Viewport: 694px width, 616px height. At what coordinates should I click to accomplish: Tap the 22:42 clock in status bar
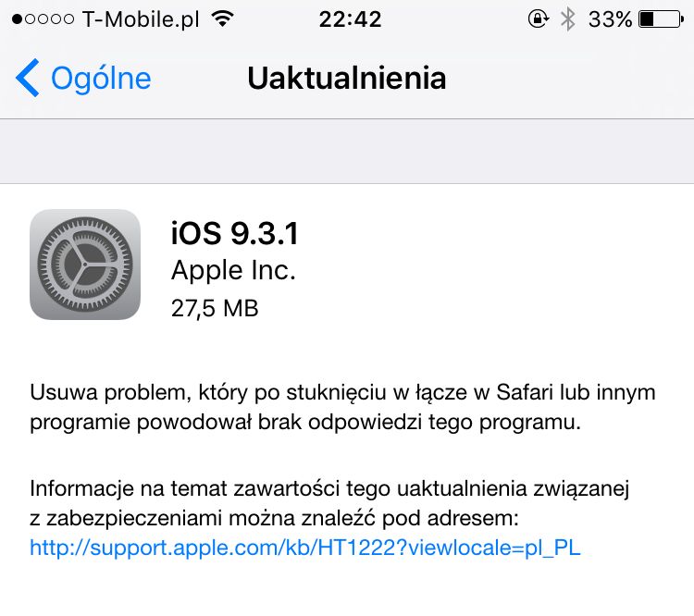[x=350, y=19]
